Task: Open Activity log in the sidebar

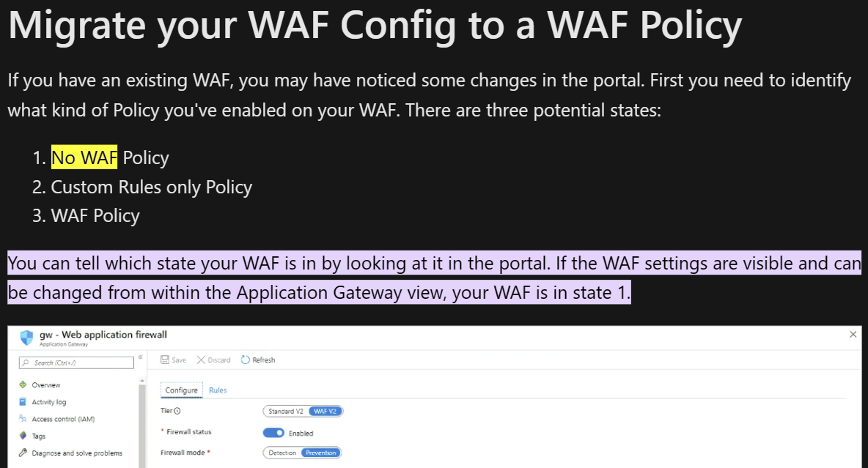Action: pyautogui.click(x=48, y=402)
